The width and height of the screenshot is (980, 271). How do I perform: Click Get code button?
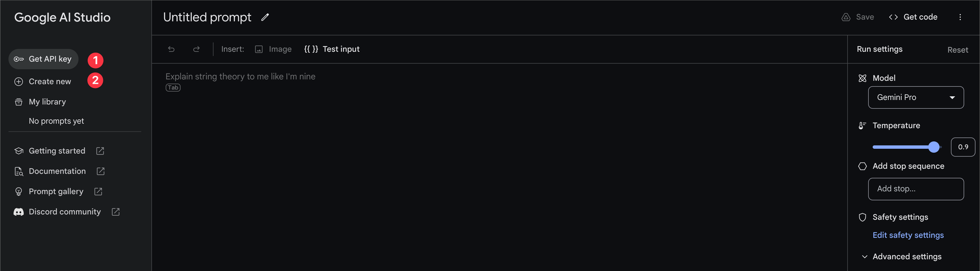click(913, 17)
